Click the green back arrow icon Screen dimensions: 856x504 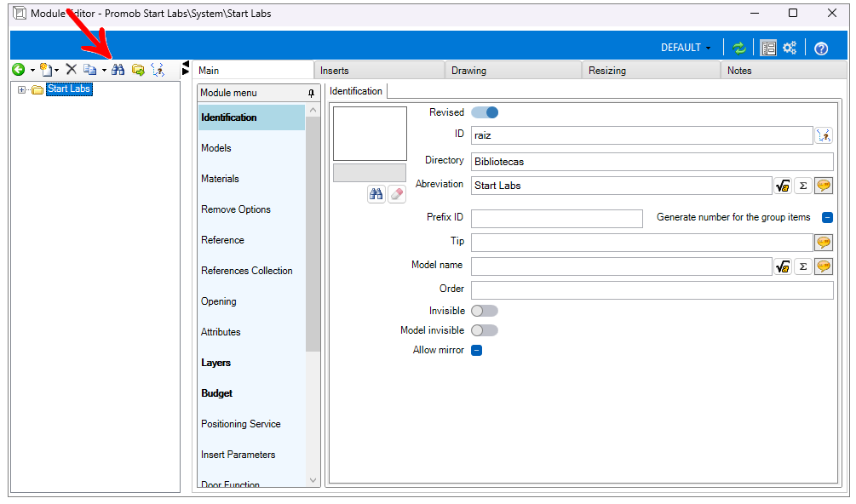click(18, 70)
